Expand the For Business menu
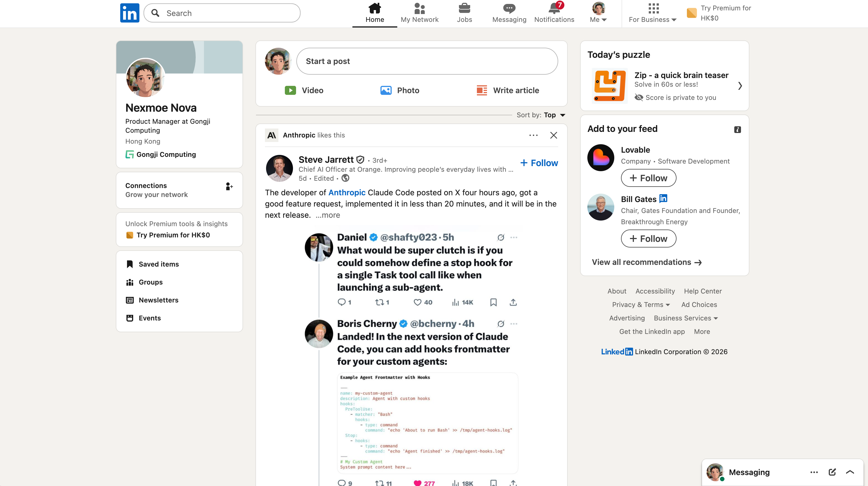The height and width of the screenshot is (486, 868). (652, 13)
